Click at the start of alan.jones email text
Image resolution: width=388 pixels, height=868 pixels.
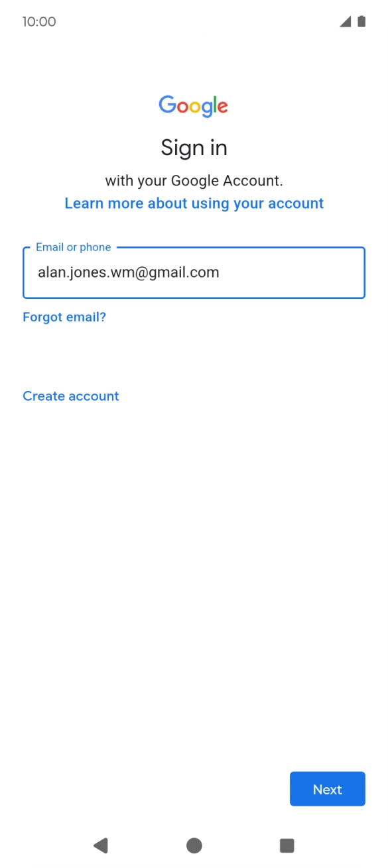pyautogui.click(x=38, y=272)
